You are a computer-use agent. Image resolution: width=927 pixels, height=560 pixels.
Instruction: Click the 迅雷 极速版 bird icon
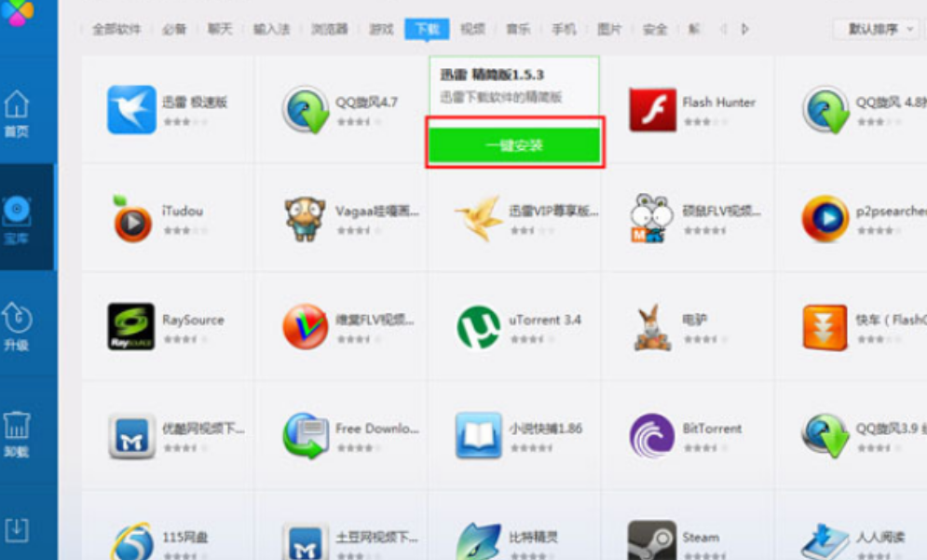131,110
